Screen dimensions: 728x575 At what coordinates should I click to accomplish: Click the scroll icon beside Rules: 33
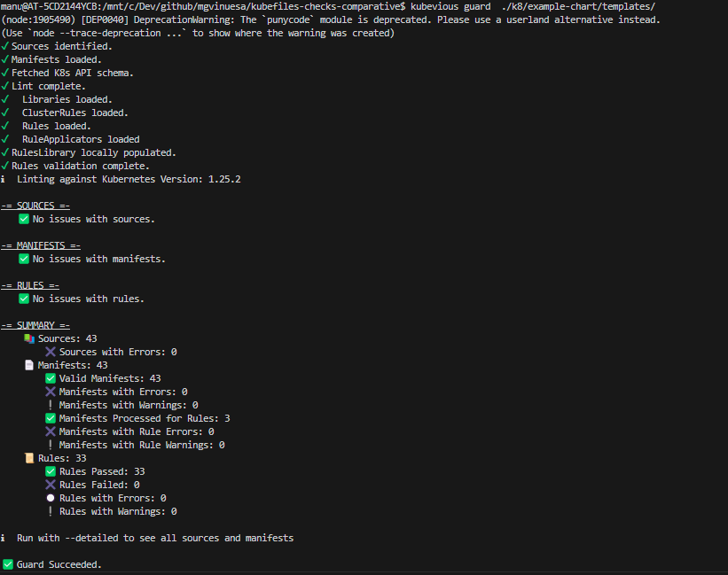(29, 458)
